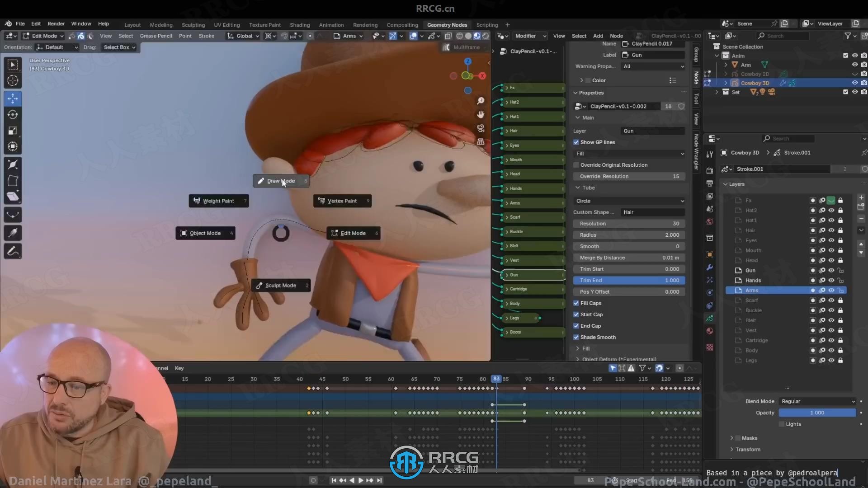This screenshot has height=488, width=868.
Task: Enable the Lights checkbox
Action: click(x=782, y=424)
